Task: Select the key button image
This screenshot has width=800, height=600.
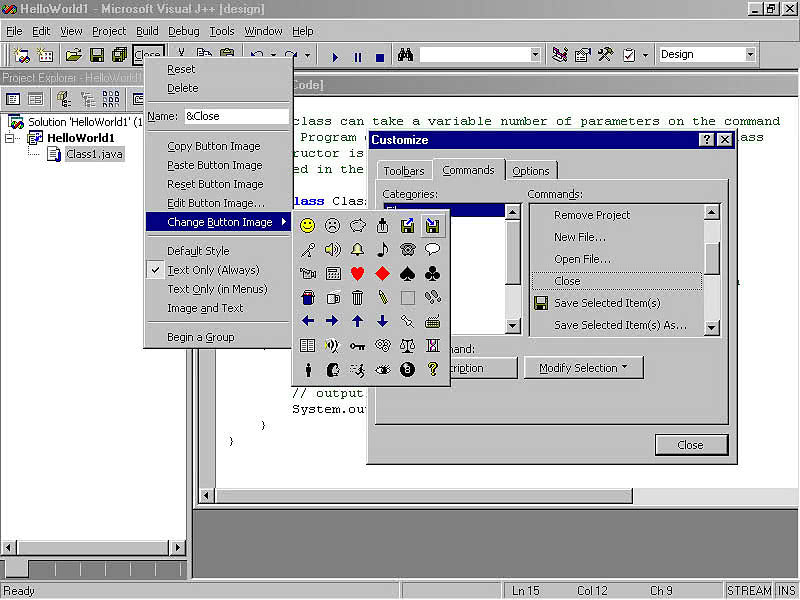Action: (357, 346)
